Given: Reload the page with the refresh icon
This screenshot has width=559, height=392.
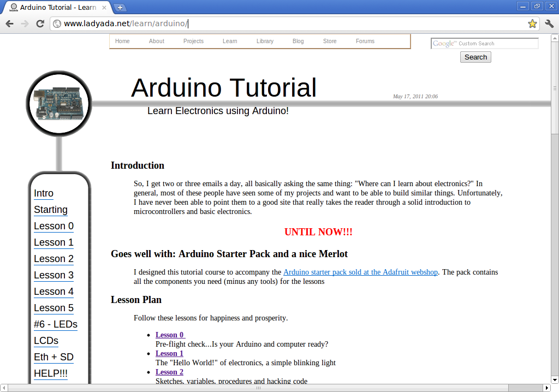Looking at the screenshot, I should (40, 23).
